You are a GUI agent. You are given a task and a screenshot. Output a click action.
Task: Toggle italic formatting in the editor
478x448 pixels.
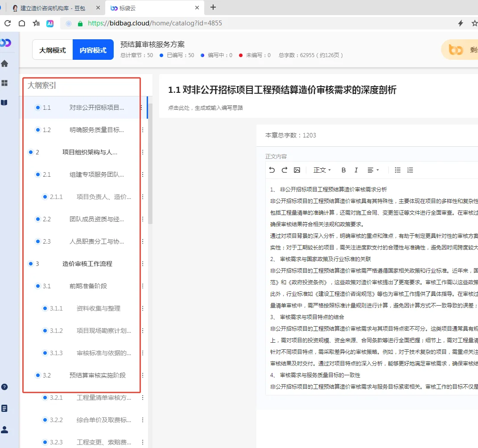pos(356,170)
